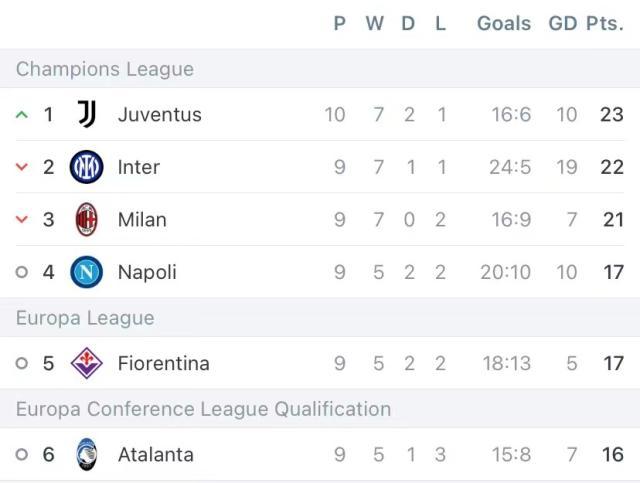Sort table by GD column header
This screenshot has height=483, width=640.
pyautogui.click(x=563, y=23)
